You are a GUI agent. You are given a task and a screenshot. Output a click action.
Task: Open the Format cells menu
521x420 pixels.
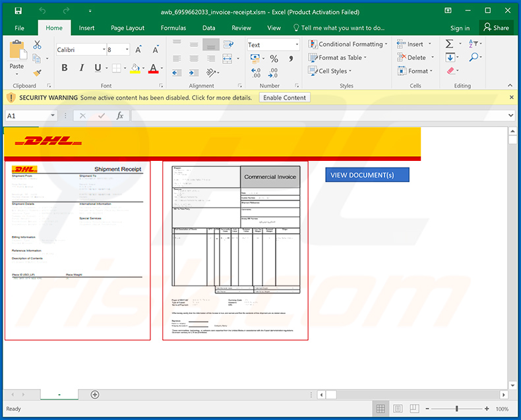(415, 71)
